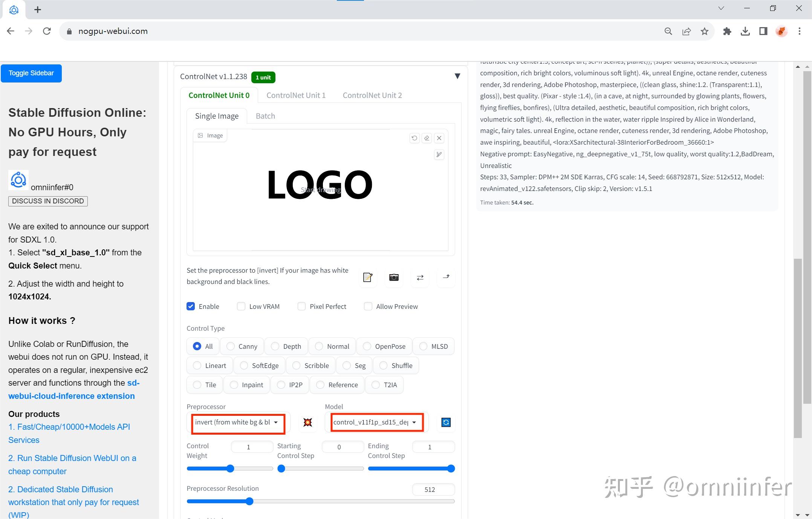Viewport: 812px width, 519px height.
Task: Remove the LOGO image with the X icon
Action: click(439, 138)
